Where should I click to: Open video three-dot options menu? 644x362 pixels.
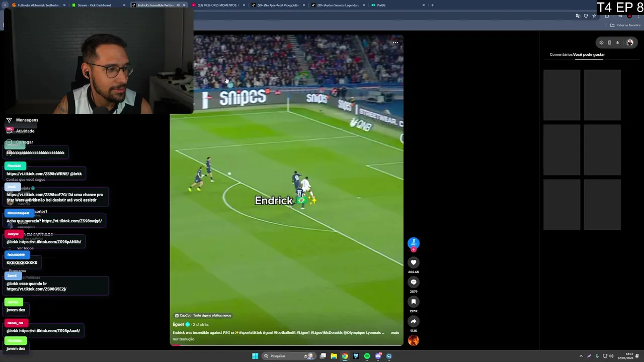[395, 43]
